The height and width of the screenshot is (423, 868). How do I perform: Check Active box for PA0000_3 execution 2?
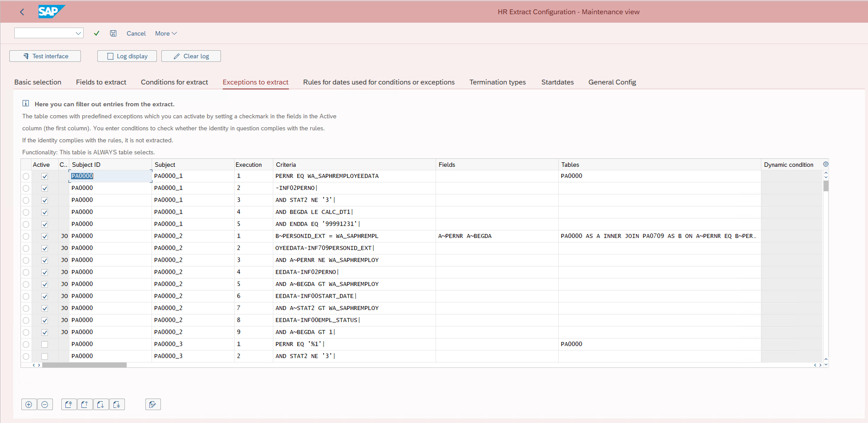click(44, 357)
